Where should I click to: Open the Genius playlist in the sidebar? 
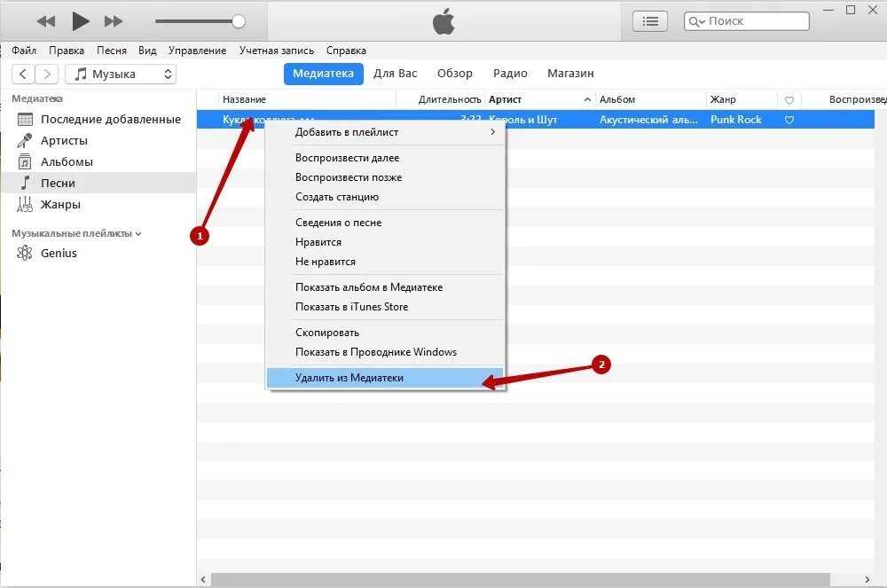[98, 254]
